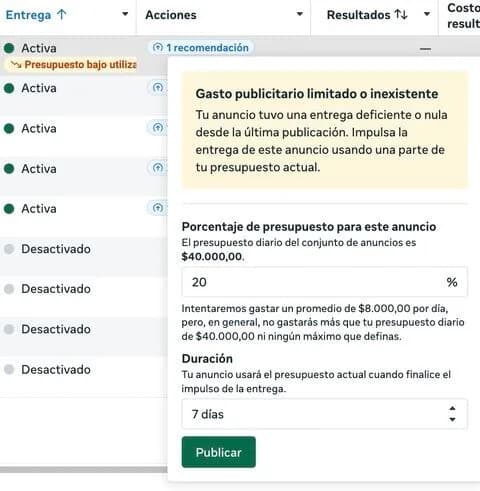Click the third 'Desactivado' row status
The width and height of the screenshot is (480, 491).
pyautogui.click(x=56, y=329)
